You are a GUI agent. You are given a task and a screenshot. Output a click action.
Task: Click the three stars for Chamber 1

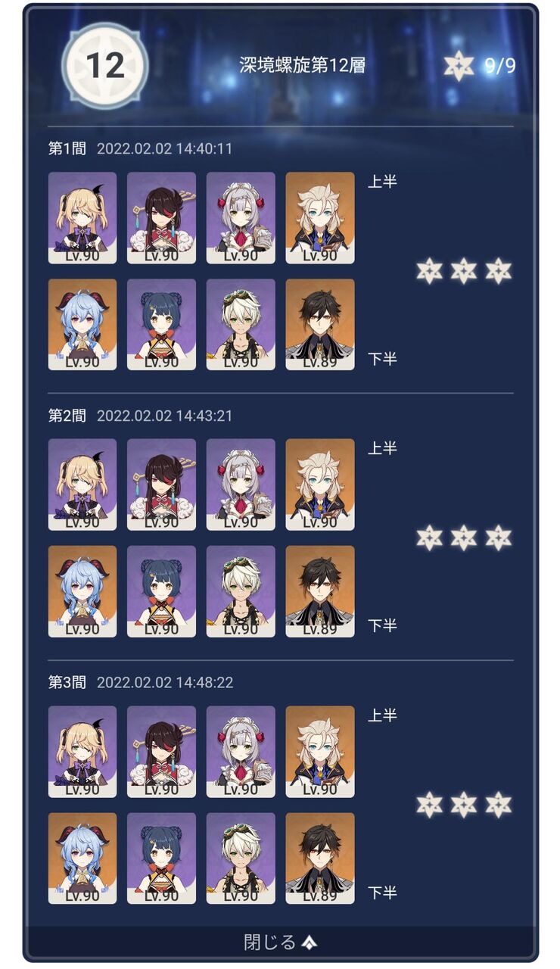[464, 271]
